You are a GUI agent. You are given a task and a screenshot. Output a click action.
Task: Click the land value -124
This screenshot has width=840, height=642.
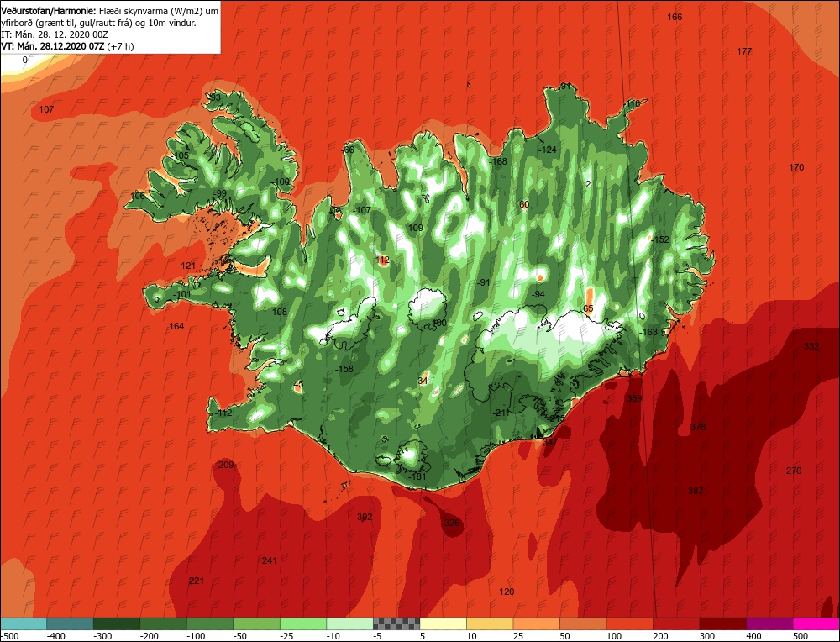[x=548, y=150]
